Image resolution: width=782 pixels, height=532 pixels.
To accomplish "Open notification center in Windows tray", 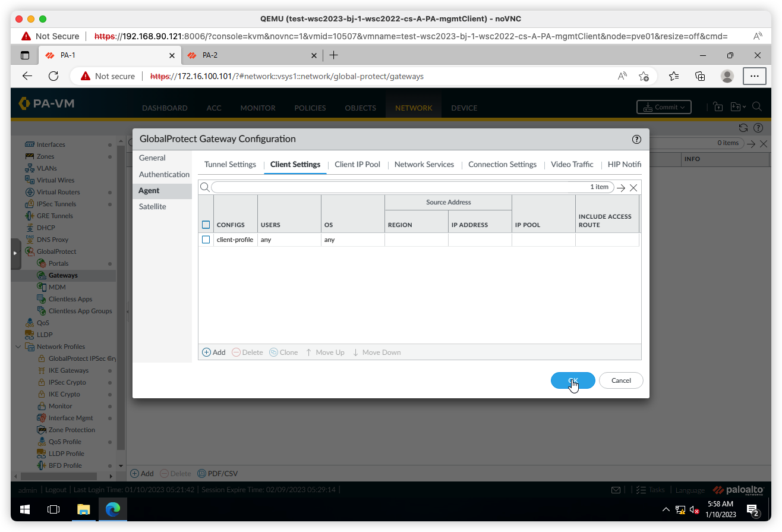I will click(x=753, y=510).
